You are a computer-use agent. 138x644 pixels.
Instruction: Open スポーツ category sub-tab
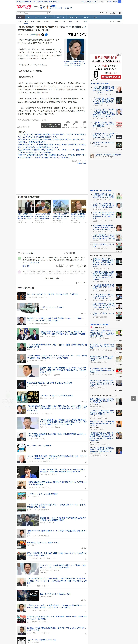(x=56, y=21)
